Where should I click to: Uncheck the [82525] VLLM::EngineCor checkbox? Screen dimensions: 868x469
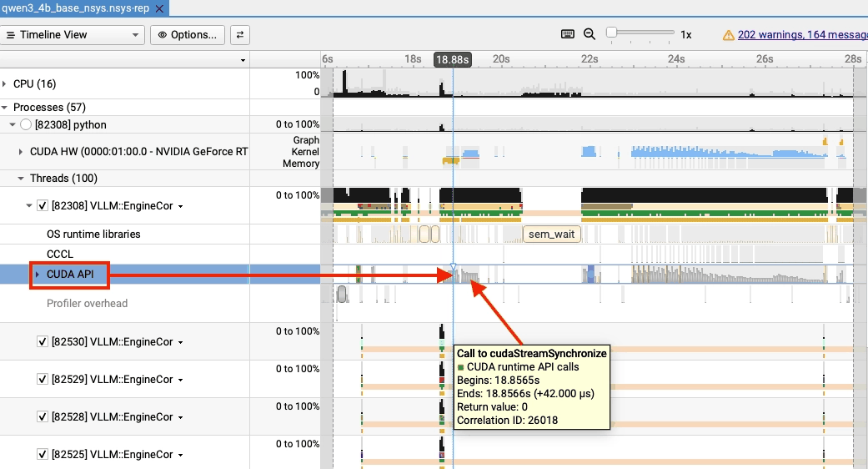coord(42,454)
